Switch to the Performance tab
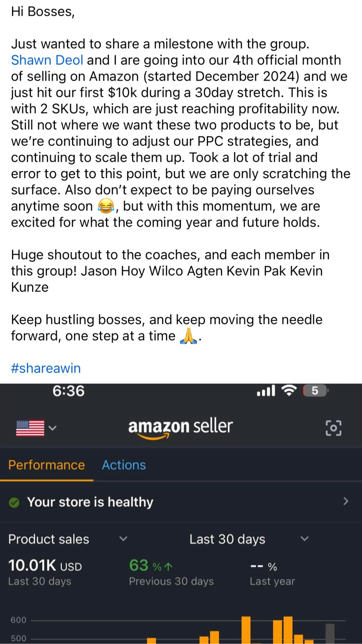This screenshot has width=362, height=644. pos(47,465)
